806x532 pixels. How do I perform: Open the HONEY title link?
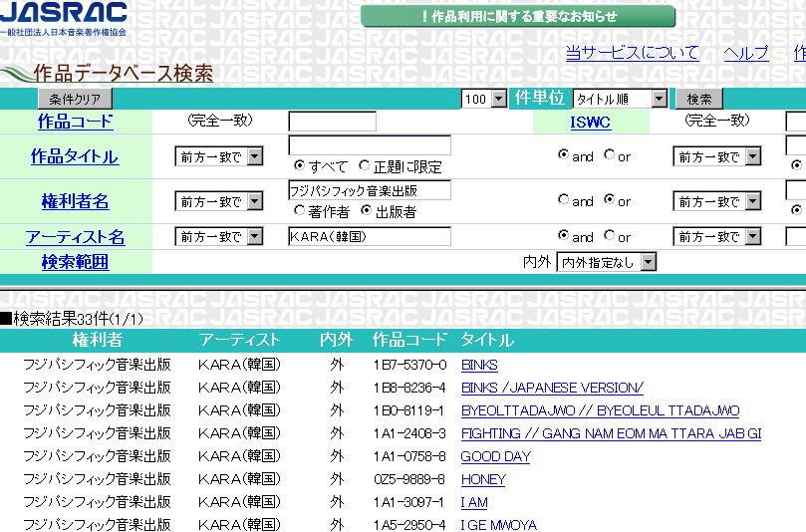[483, 479]
